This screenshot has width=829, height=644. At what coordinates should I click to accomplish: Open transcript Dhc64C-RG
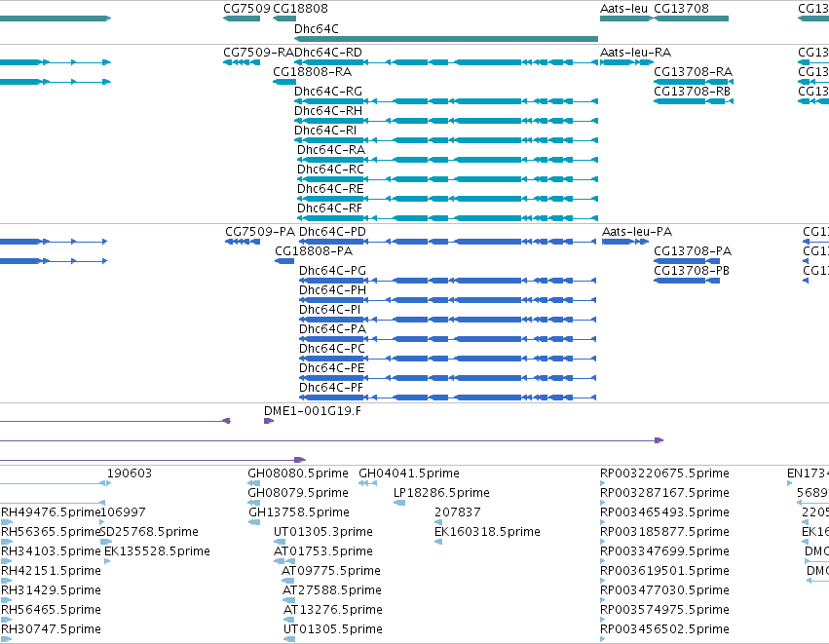tap(327, 92)
